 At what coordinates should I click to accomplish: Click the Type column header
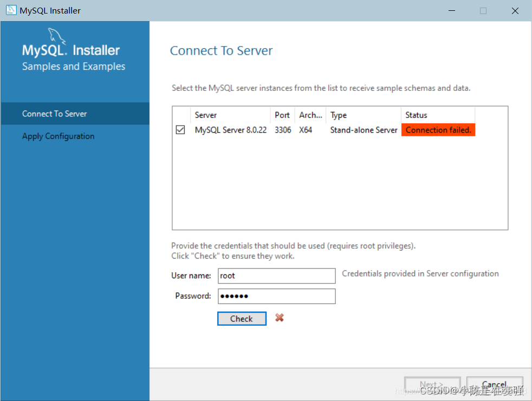338,115
